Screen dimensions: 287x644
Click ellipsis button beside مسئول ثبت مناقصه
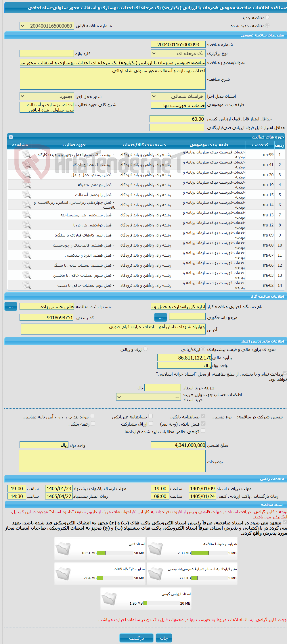[11, 307]
